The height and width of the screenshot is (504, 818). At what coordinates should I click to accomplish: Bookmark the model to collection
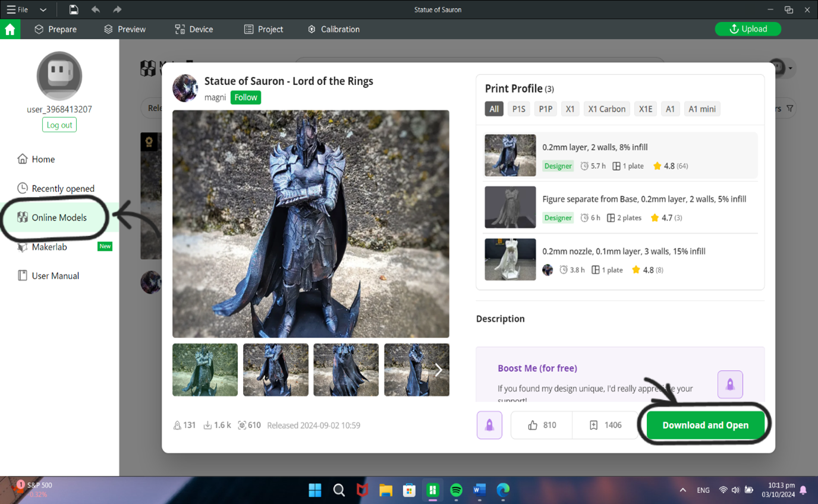click(x=605, y=425)
